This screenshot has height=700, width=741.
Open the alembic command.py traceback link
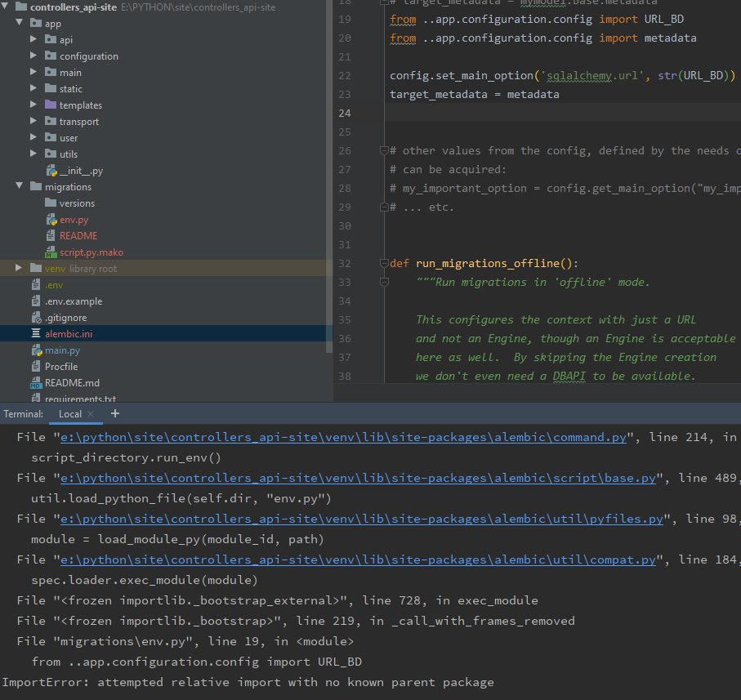(344, 437)
